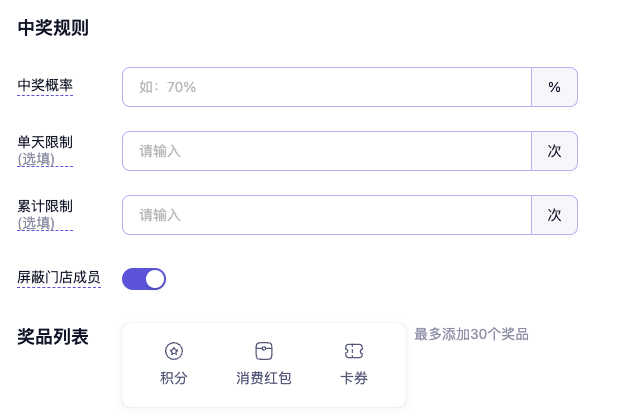Click the 卡券 ticket icon

pyautogui.click(x=354, y=351)
